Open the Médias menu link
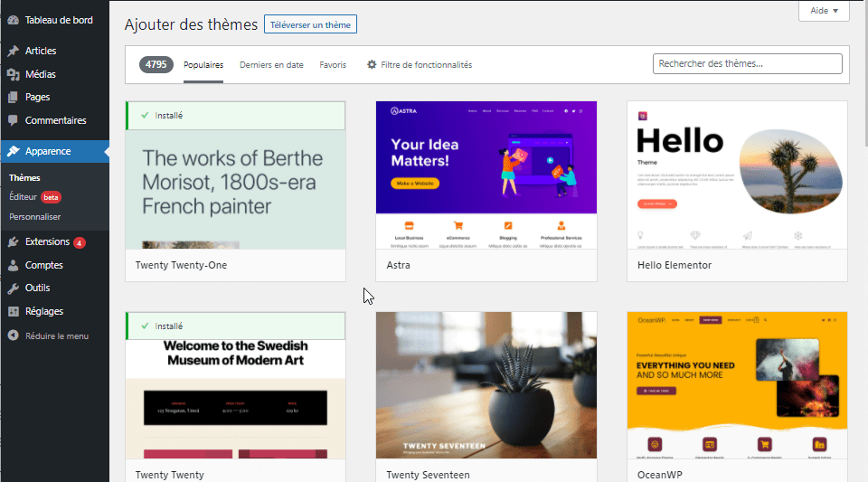Image resolution: width=868 pixels, height=482 pixels. click(41, 74)
